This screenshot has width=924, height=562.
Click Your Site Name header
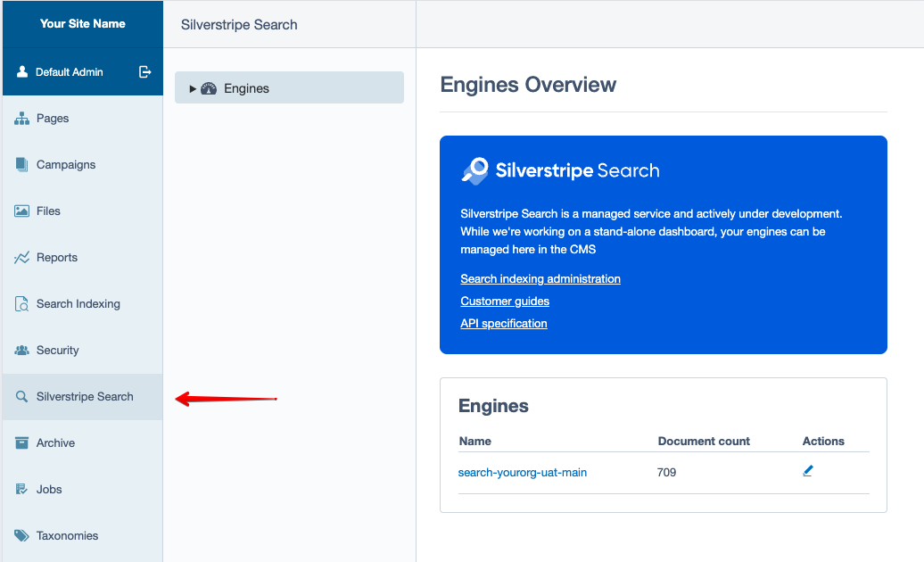[x=83, y=23]
